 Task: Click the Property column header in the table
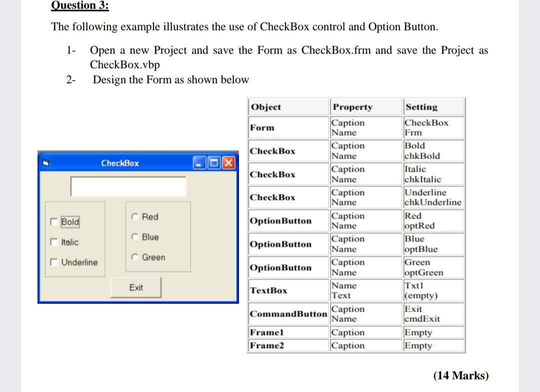point(353,107)
